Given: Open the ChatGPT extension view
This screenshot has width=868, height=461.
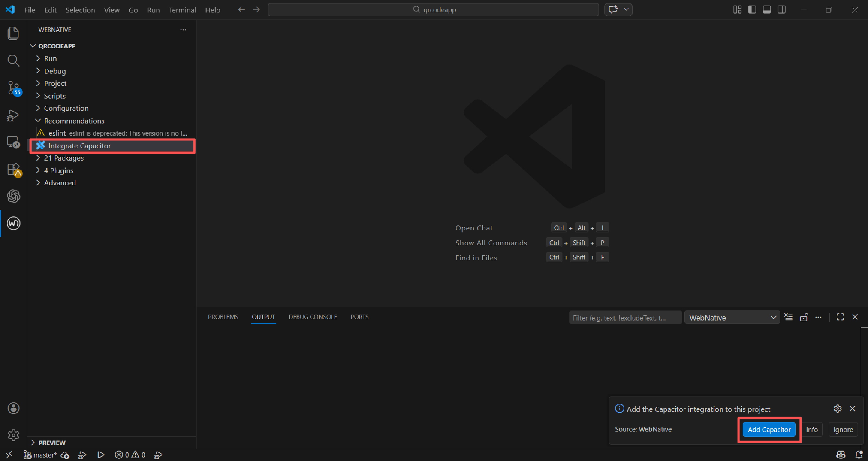Looking at the screenshot, I should 13,196.
